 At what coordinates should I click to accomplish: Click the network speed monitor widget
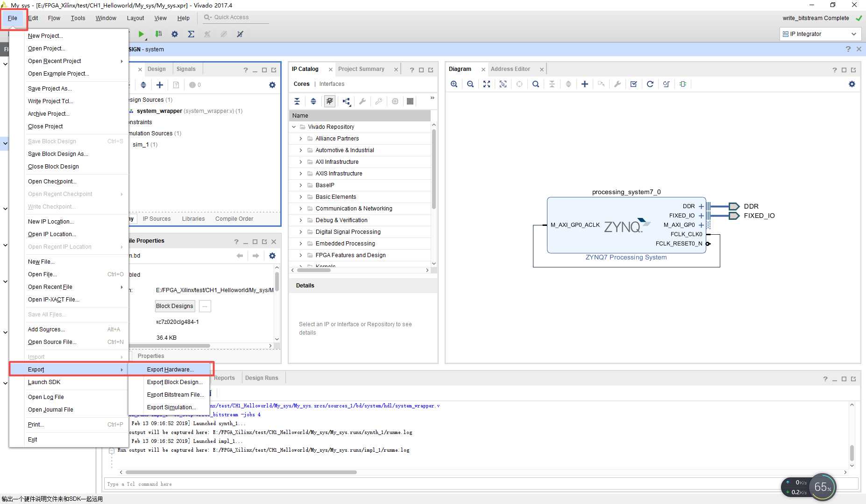coord(809,487)
